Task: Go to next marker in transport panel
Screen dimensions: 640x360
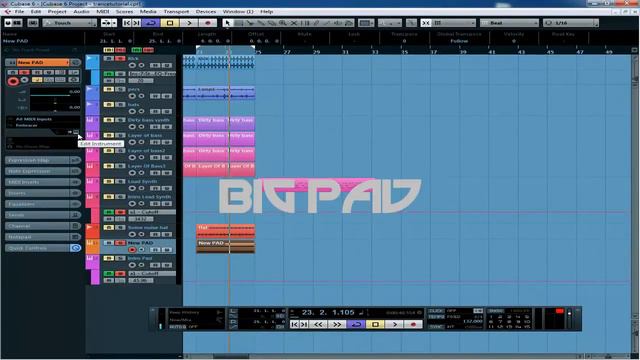Action: pos(304,324)
